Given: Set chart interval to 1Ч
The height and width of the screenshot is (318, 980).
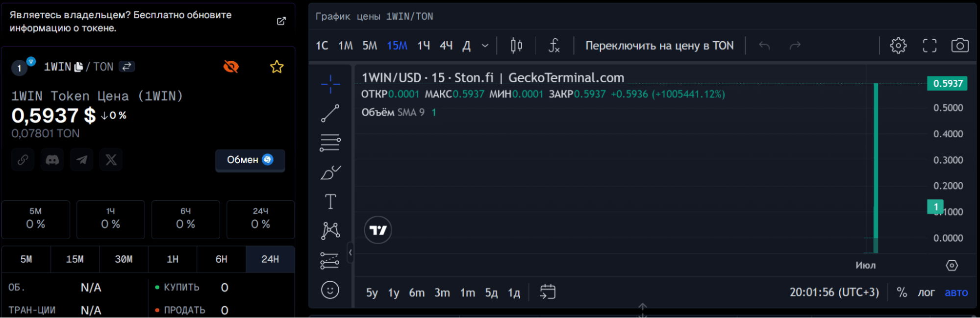Looking at the screenshot, I should coord(424,46).
